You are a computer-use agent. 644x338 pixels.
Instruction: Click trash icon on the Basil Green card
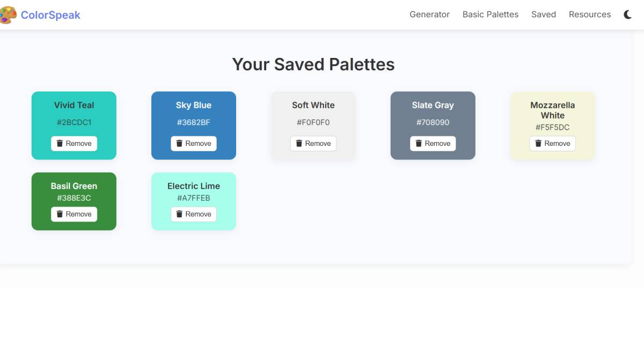pyautogui.click(x=60, y=214)
